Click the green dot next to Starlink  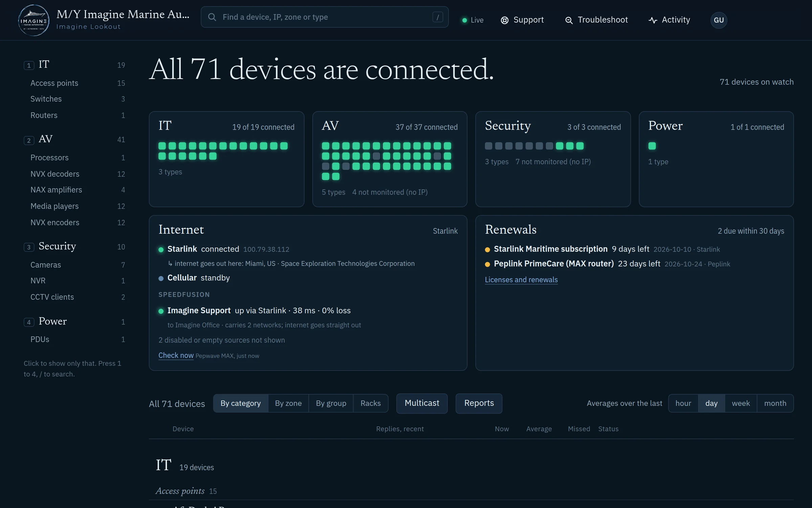(161, 250)
